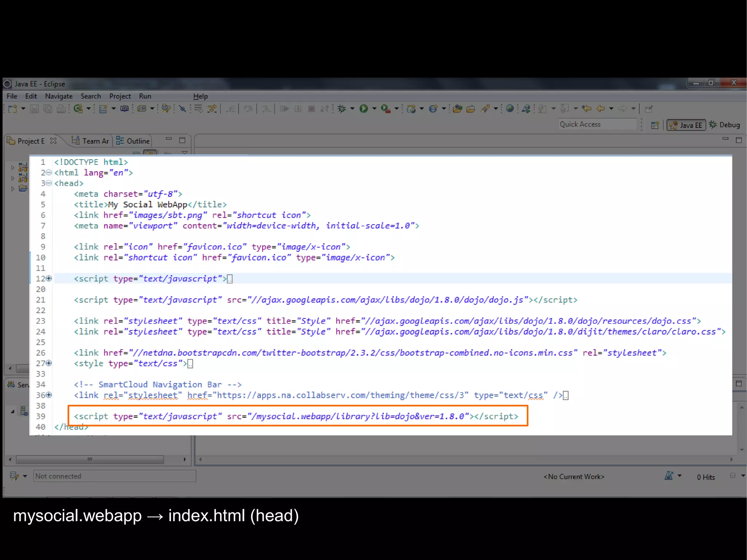Click the Print toolbar icon
Screen dimensions: 747x560
pyautogui.click(x=61, y=109)
